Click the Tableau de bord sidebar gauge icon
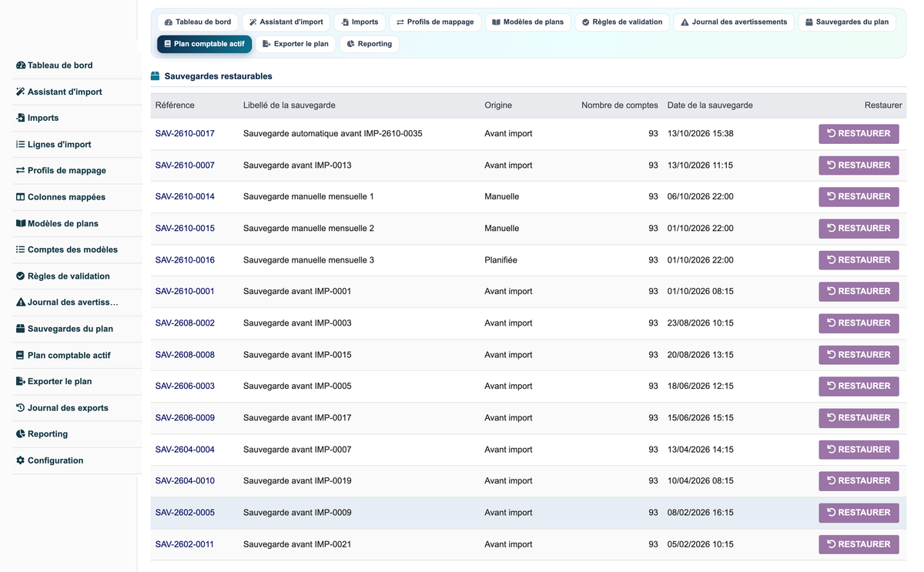Screen dimensions: 924x572 tap(21, 65)
